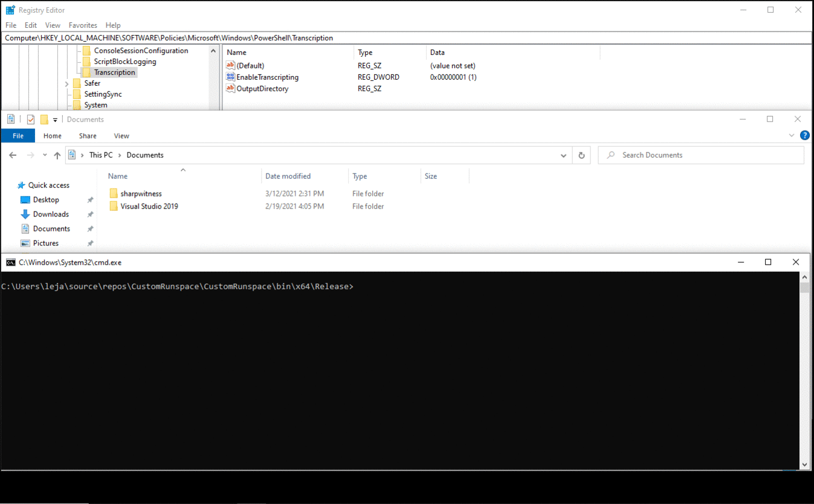Click the cmd window scrollbar down arrow
This screenshot has width=814, height=504.
tap(804, 465)
